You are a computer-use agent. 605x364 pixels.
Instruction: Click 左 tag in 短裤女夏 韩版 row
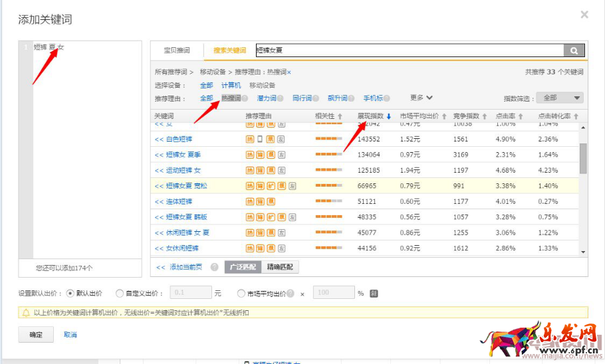pyautogui.click(x=292, y=217)
